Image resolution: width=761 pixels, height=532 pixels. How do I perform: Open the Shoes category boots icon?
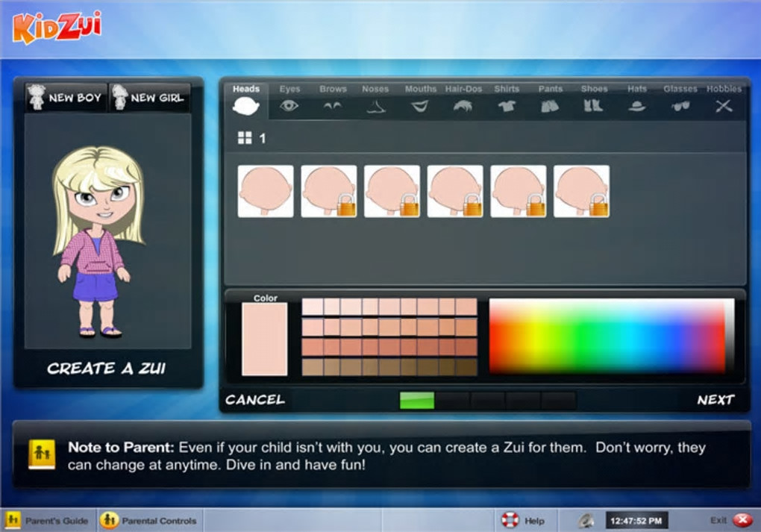click(593, 105)
